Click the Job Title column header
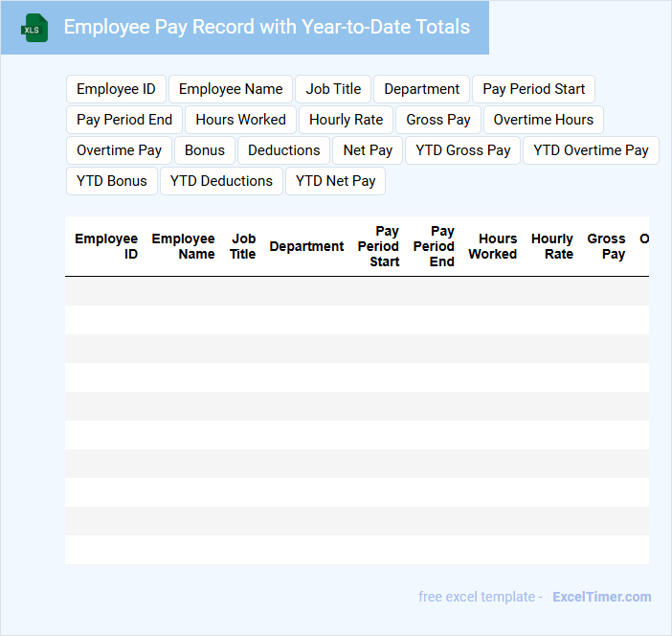 click(242, 246)
